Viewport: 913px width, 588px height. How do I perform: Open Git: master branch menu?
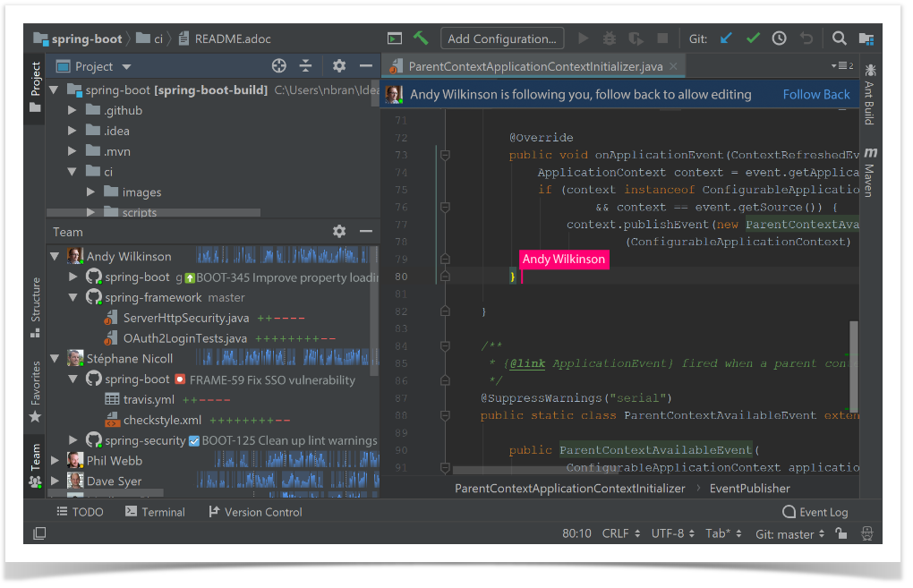tap(789, 534)
